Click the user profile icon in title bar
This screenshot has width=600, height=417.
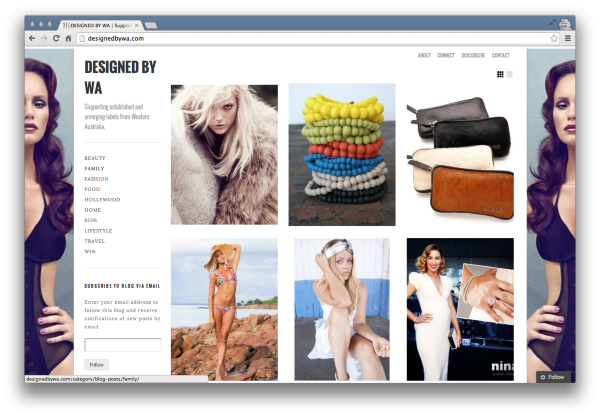tap(565, 24)
